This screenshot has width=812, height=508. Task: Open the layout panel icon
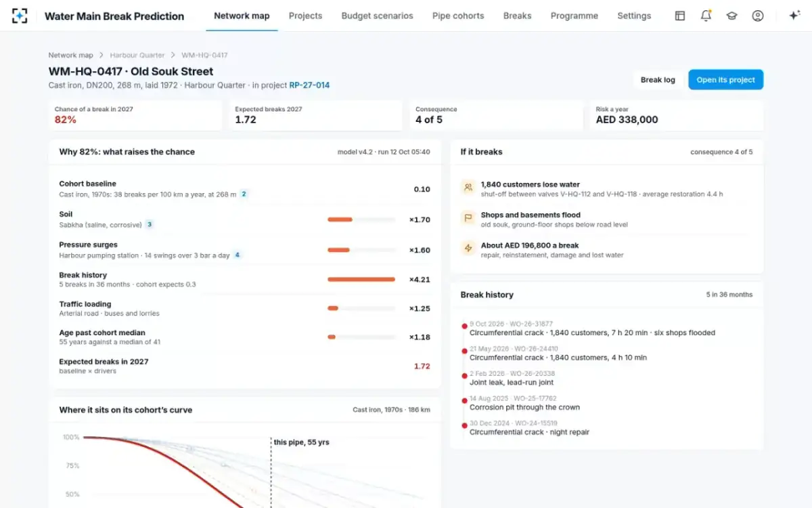pyautogui.click(x=680, y=16)
